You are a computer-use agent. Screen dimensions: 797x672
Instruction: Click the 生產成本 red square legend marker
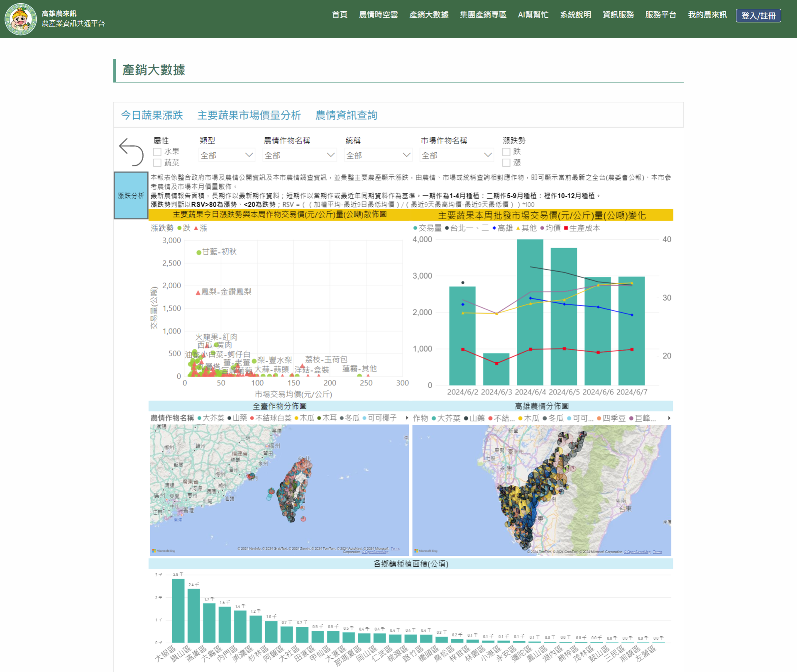point(566,228)
